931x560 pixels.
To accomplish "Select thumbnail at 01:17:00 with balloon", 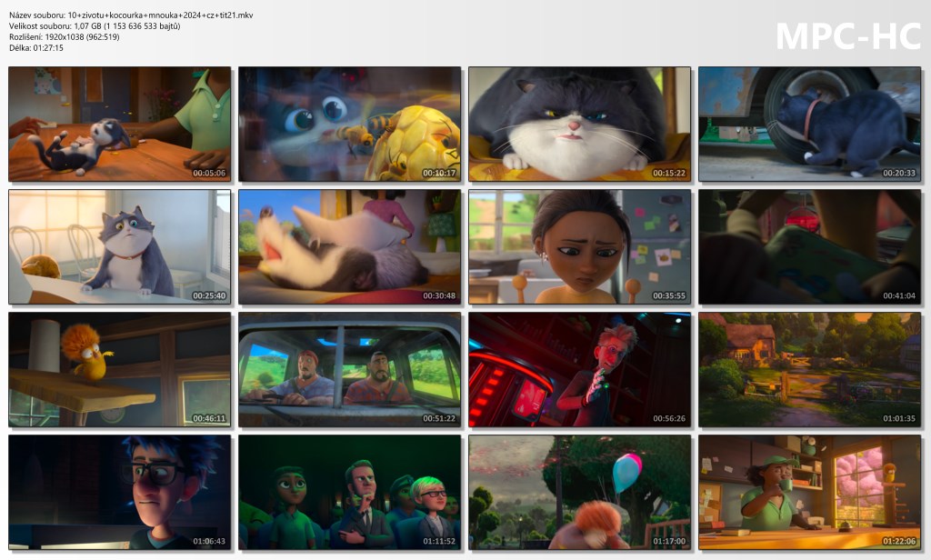I will (x=580, y=492).
